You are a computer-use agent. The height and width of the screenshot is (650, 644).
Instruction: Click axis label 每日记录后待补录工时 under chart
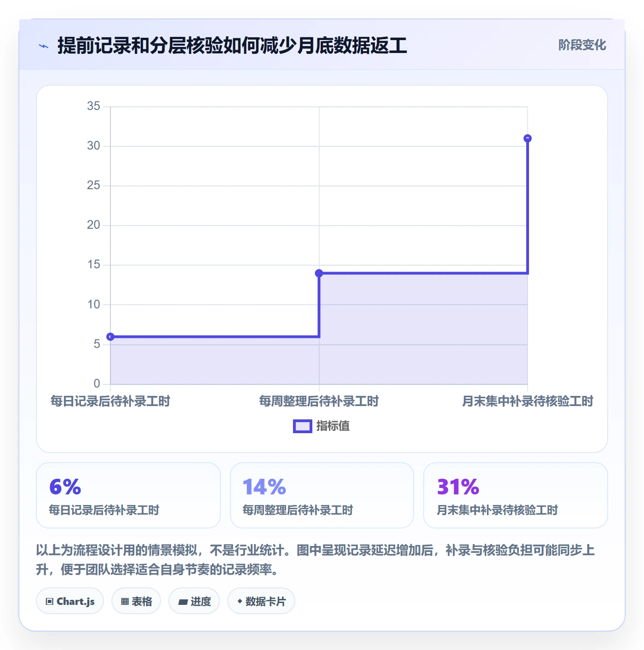[x=110, y=401]
